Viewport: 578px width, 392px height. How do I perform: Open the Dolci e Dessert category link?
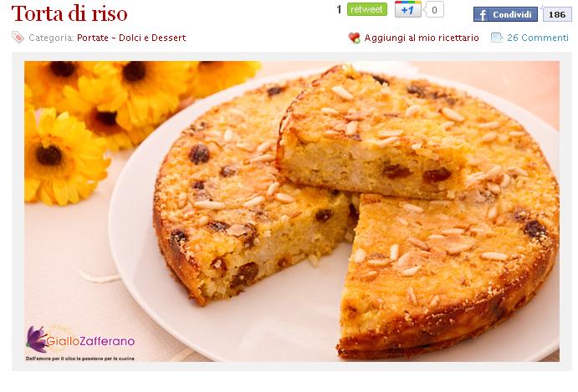[x=152, y=38]
